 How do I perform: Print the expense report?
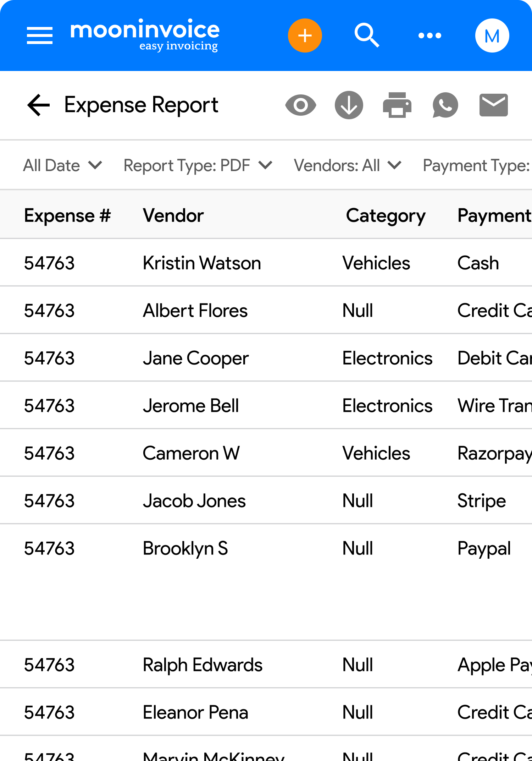[x=397, y=105]
